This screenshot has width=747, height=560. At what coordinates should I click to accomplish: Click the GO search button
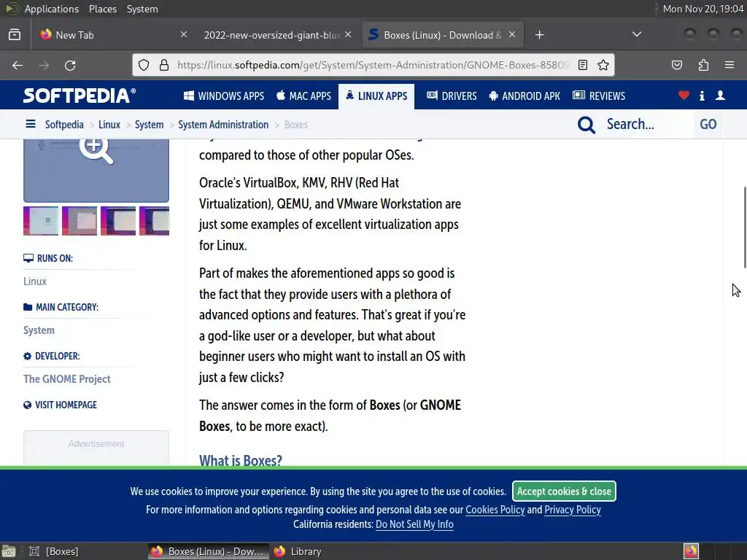[x=708, y=124]
